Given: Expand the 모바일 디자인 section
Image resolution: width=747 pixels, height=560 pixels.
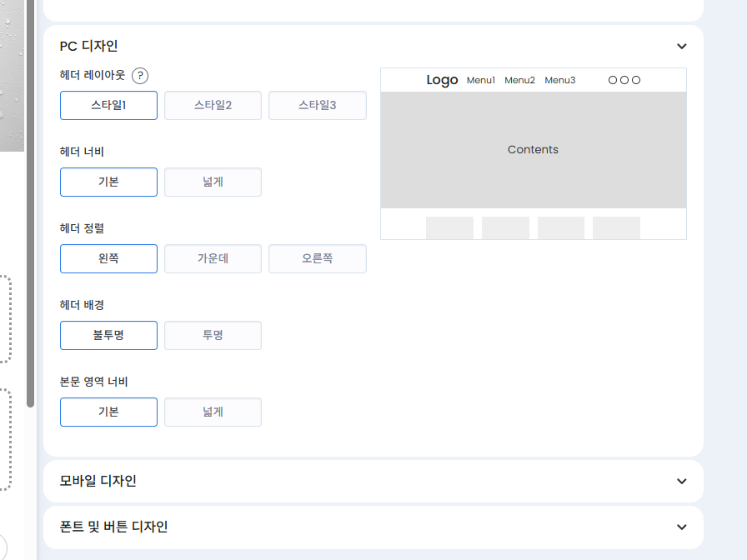Looking at the screenshot, I should 681,481.
